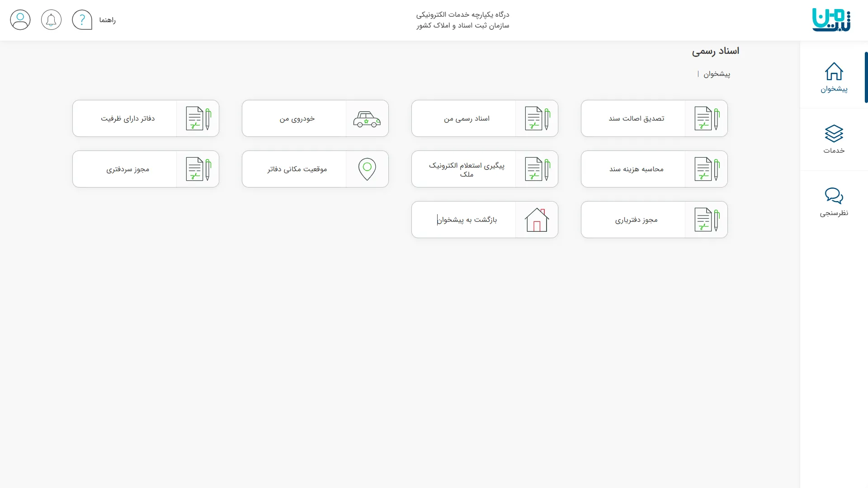Open user profile icon in header
This screenshot has width=868, height=488.
coord(20,20)
